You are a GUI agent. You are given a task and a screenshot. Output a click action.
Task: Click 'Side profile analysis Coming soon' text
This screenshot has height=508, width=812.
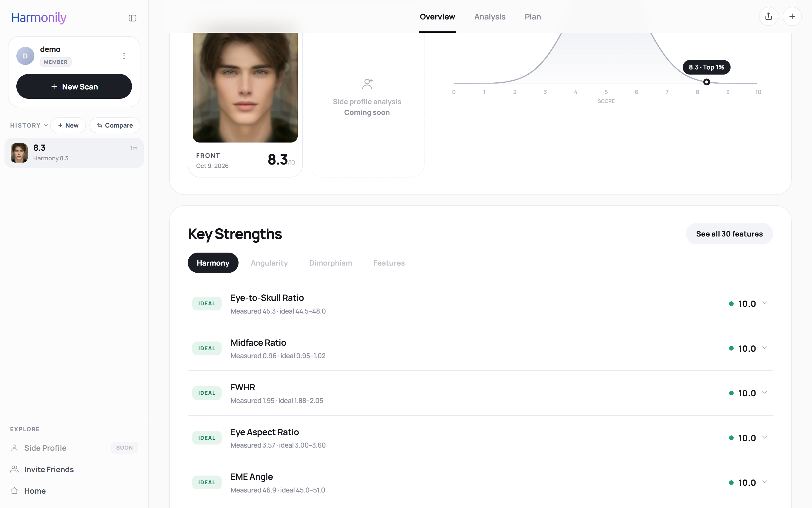367,107
